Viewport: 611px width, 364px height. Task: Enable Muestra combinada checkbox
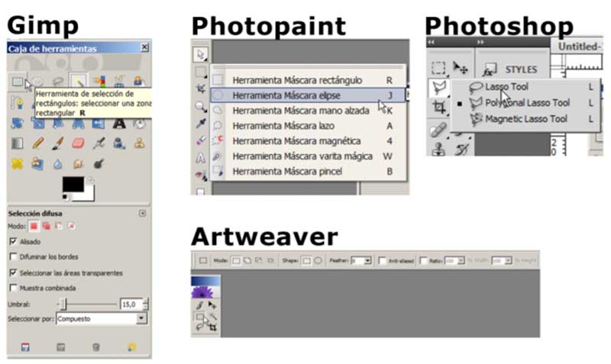pos(13,288)
